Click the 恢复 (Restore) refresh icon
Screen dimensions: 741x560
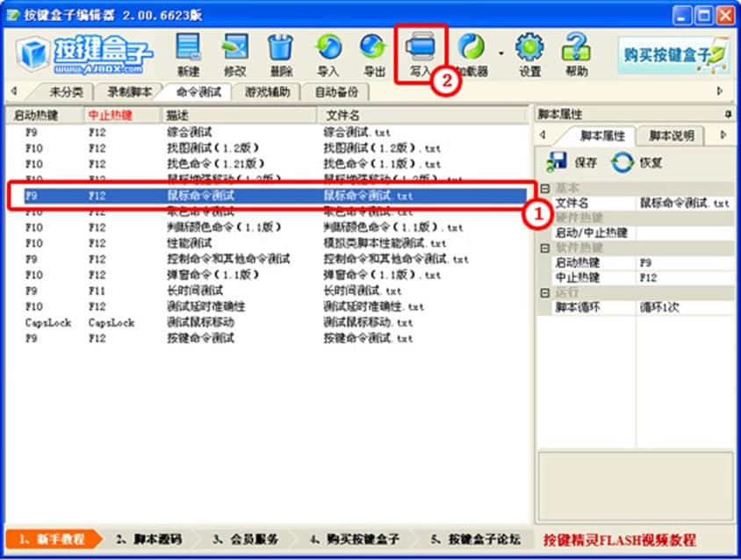coord(637,162)
